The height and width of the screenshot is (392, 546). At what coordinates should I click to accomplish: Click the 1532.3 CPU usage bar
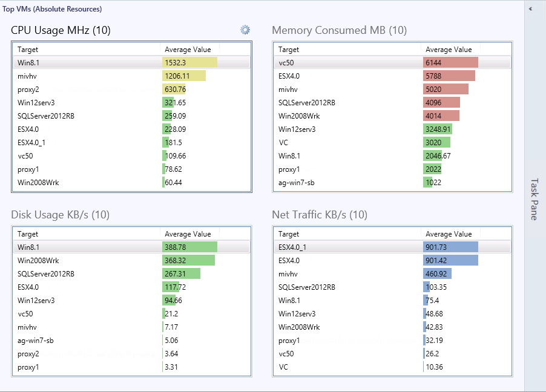pyautogui.click(x=189, y=62)
